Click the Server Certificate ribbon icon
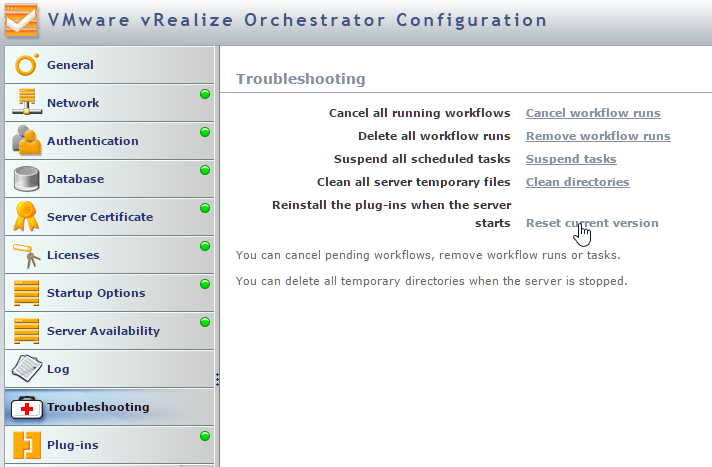712x467 pixels. 27,217
